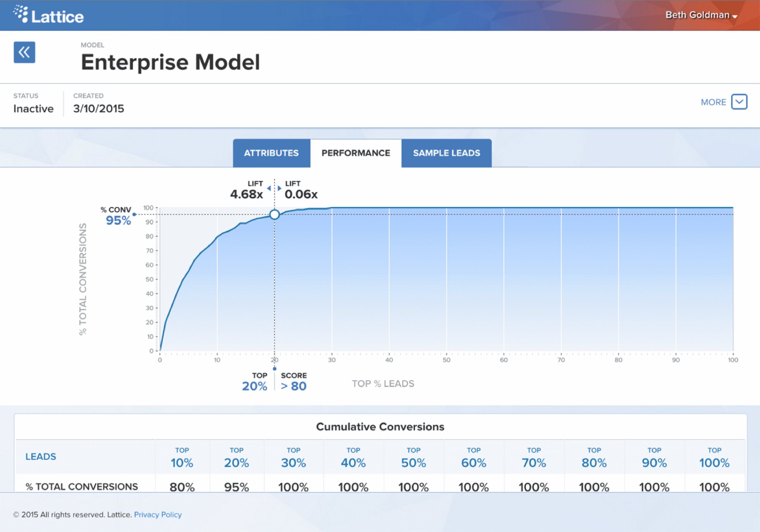Click the 4.68x lift value

pos(247,194)
